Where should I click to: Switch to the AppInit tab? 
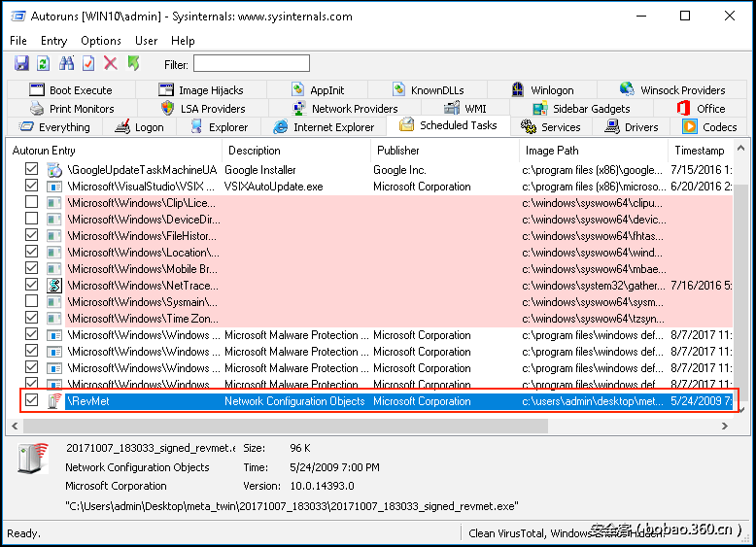pos(318,90)
